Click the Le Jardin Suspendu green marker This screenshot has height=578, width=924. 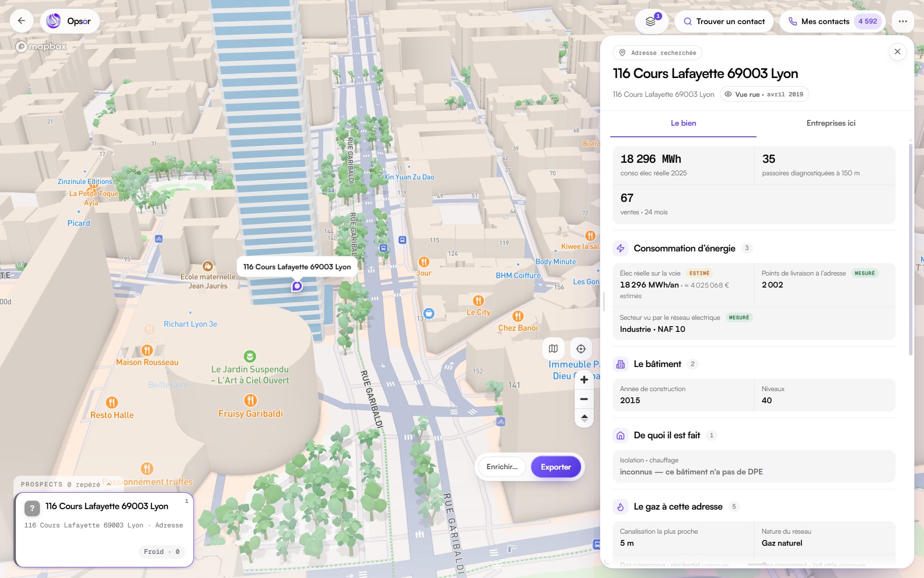[249, 356]
